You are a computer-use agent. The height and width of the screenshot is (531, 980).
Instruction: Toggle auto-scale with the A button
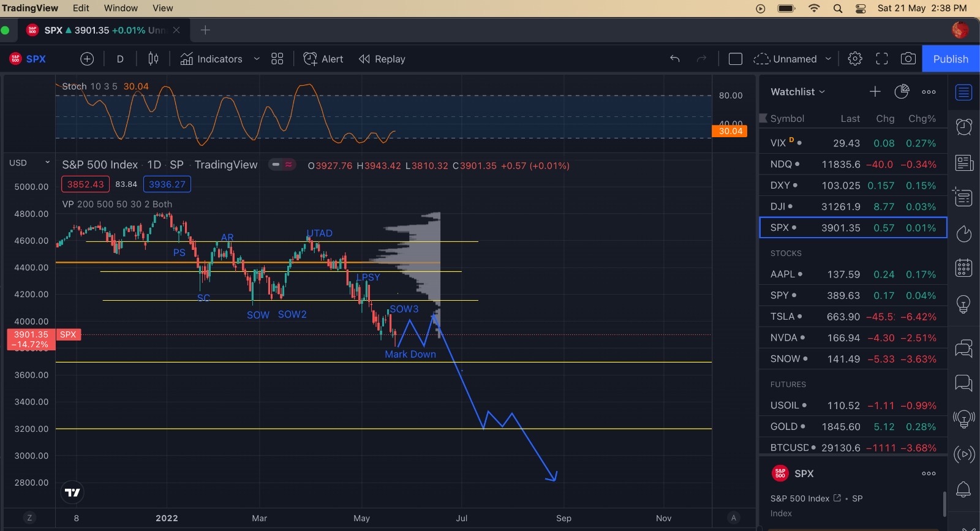tap(734, 518)
